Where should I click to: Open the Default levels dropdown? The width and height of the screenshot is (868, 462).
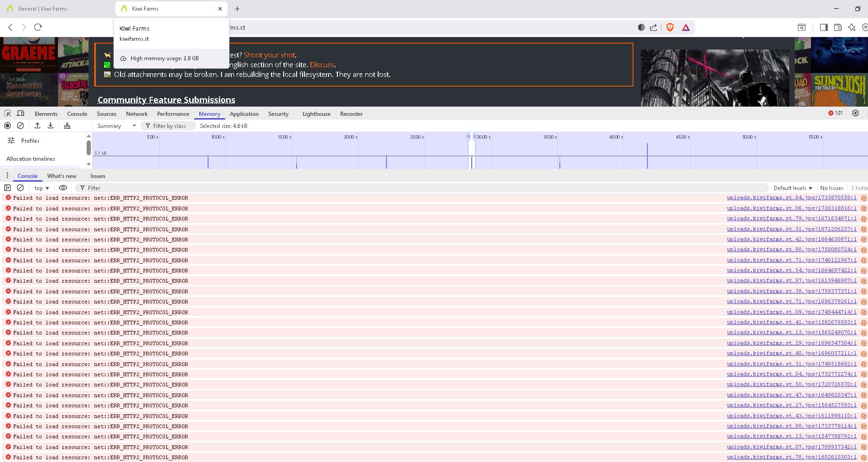click(793, 188)
